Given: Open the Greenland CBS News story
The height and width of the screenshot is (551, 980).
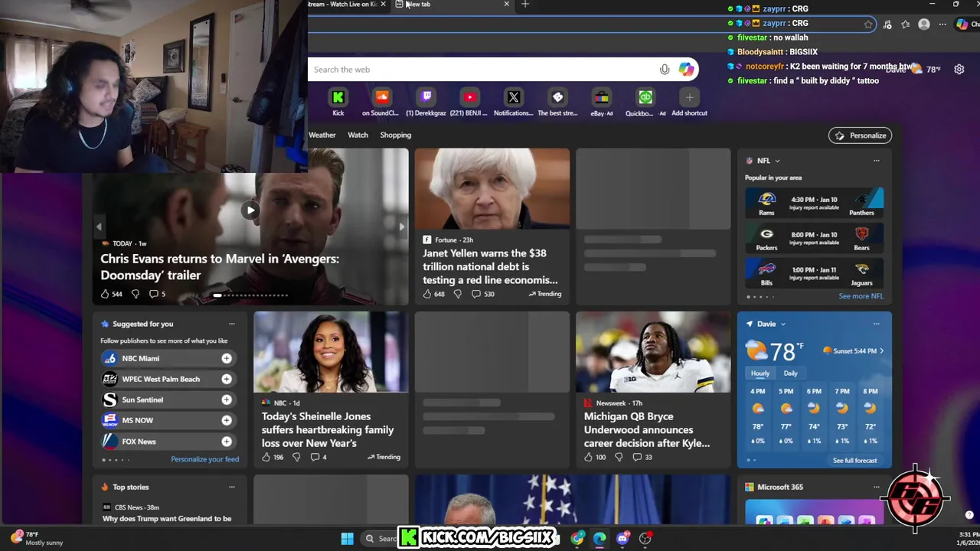Looking at the screenshot, I should point(167,519).
